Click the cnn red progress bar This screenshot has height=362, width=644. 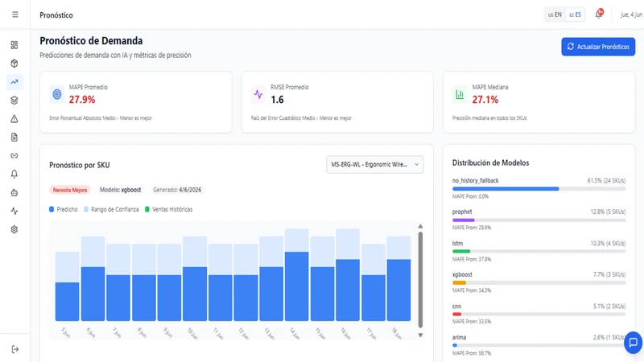click(539, 315)
